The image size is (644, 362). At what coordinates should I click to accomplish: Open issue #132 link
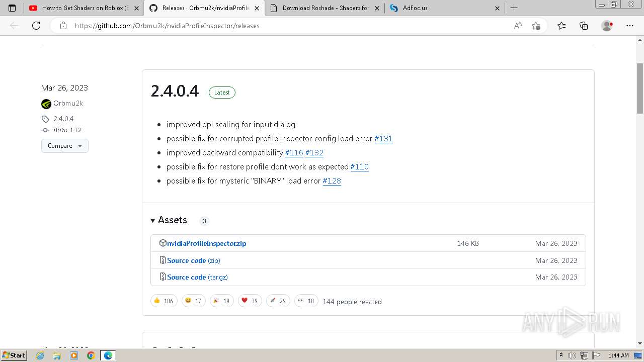(314, 152)
